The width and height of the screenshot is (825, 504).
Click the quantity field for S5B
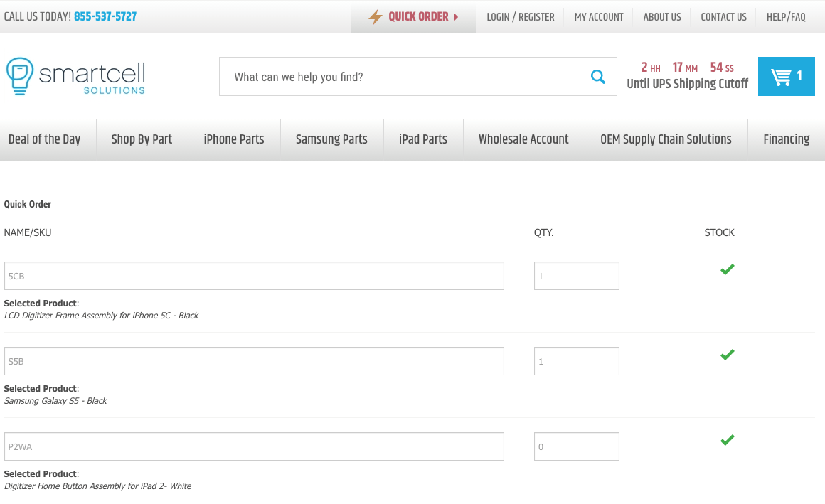click(577, 361)
